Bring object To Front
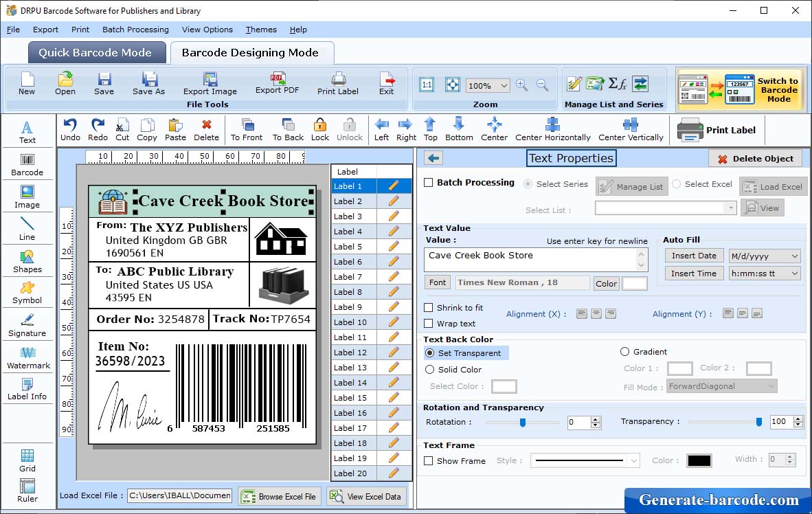The image size is (812, 514). (247, 130)
